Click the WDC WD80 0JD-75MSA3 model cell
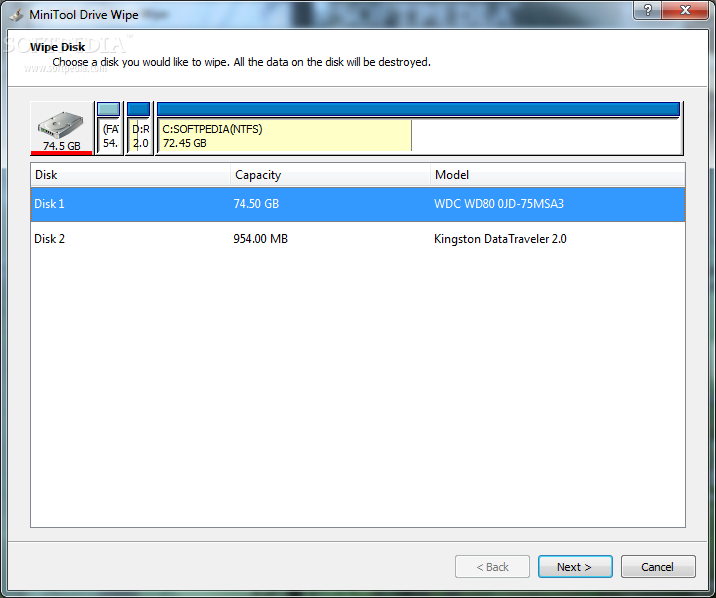This screenshot has width=716, height=598. tap(499, 204)
